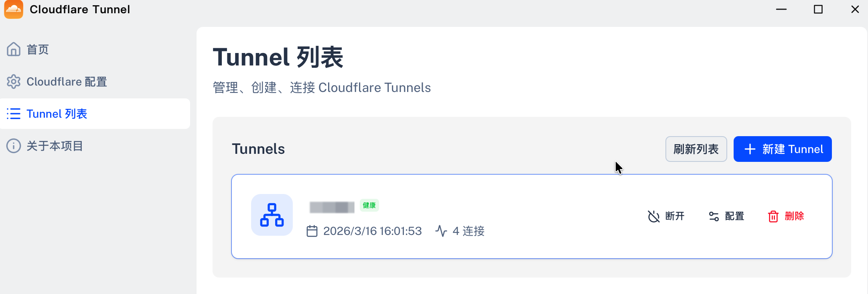Click the gear icon for Cloudflare 配置
Viewport: 868px width, 294px height.
point(14,82)
